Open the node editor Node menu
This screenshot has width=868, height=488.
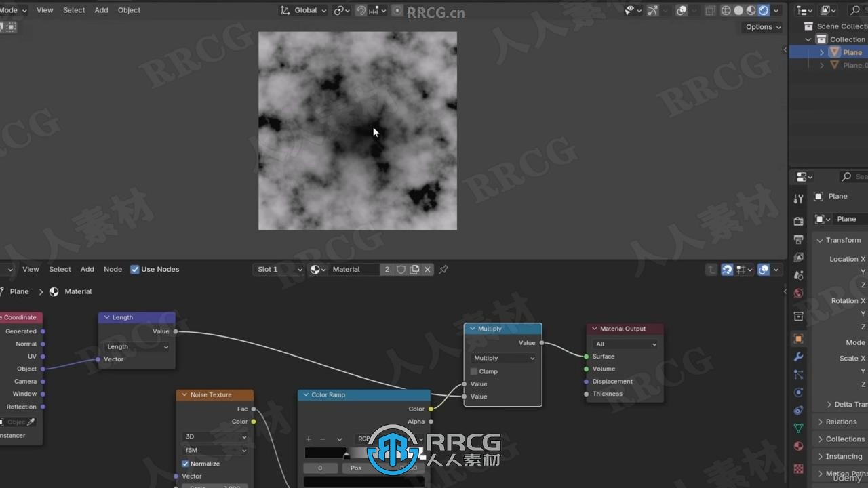tap(113, 269)
